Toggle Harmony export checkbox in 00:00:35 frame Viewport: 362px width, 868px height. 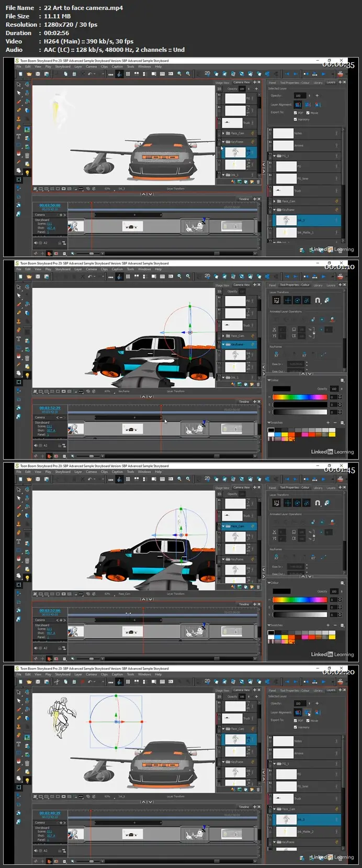point(296,119)
